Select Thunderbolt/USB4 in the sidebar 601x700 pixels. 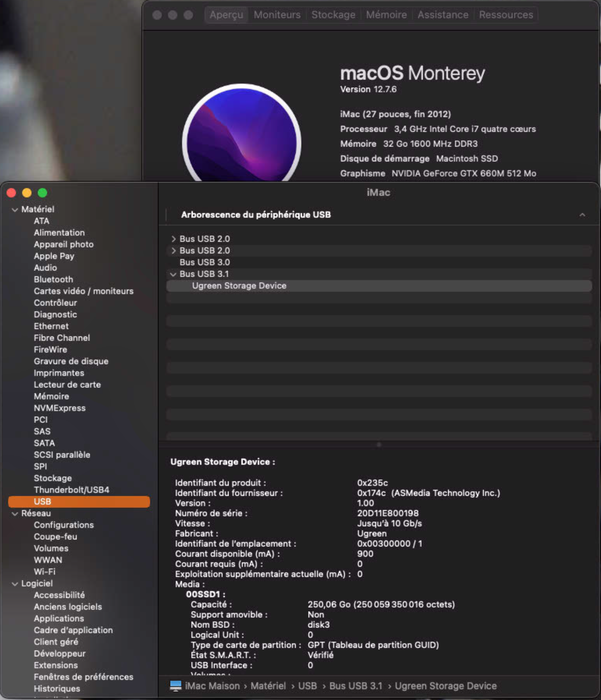[72, 490]
